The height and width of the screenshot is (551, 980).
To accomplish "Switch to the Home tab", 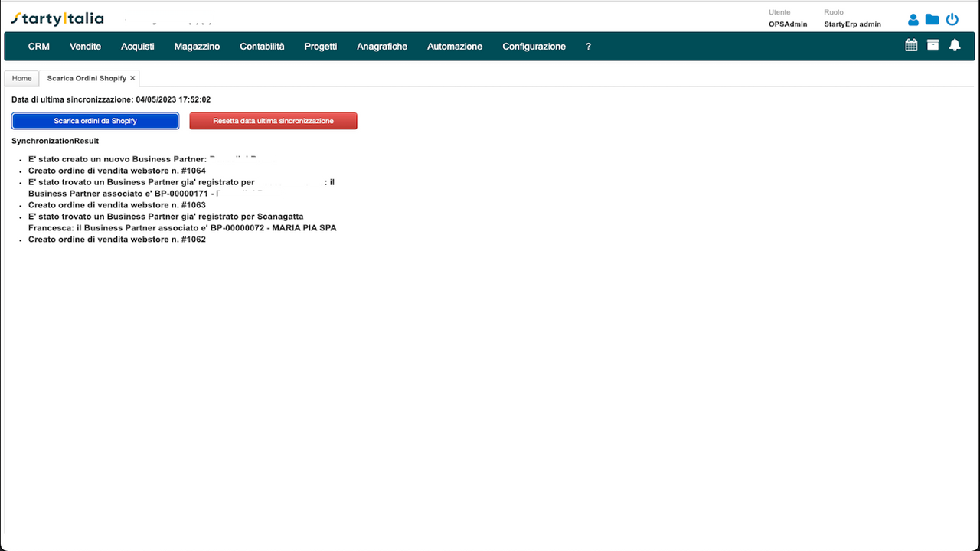I will click(x=21, y=78).
